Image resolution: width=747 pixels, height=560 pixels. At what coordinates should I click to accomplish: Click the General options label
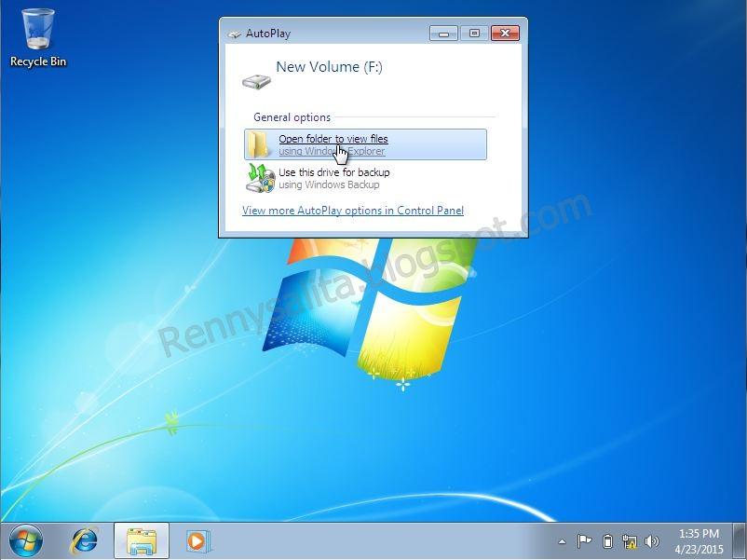coord(292,117)
